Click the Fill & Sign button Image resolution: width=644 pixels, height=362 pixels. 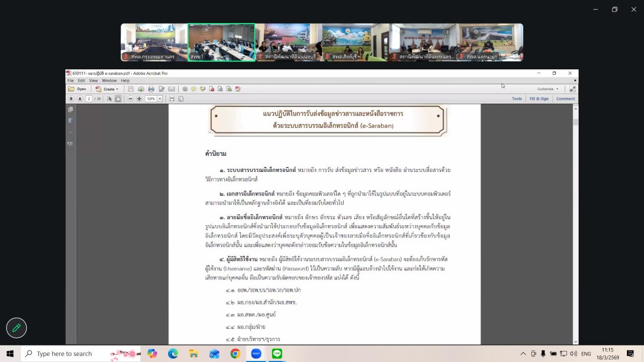click(x=539, y=99)
